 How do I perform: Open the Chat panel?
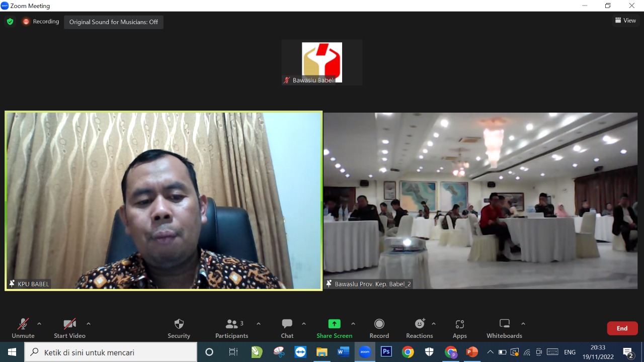point(287,324)
